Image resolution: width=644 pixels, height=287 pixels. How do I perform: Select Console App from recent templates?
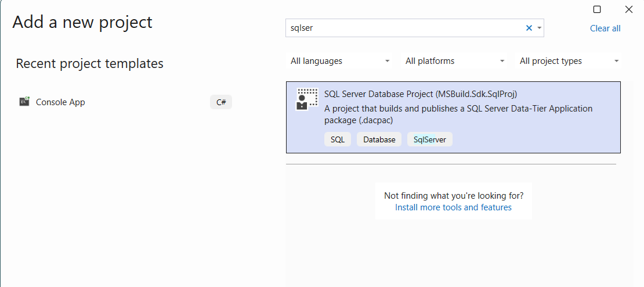pyautogui.click(x=60, y=102)
